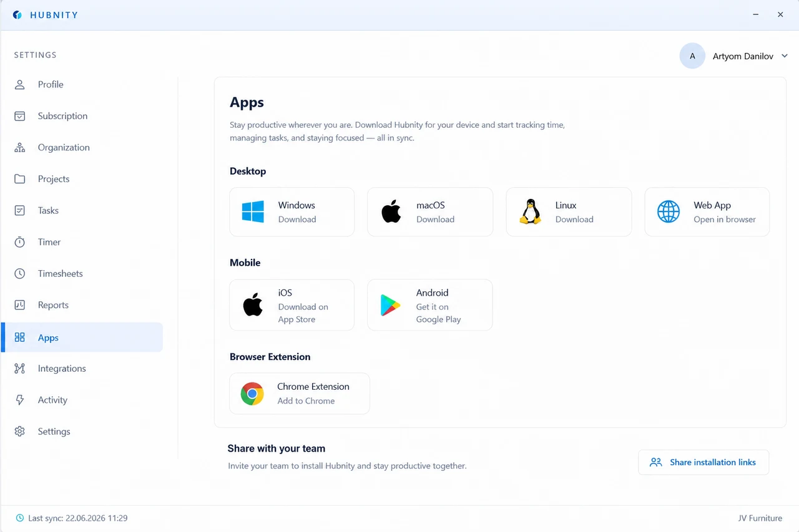Screen dimensions: 799x532
Task: Click the Activity lightning bolt icon
Action: click(20, 400)
